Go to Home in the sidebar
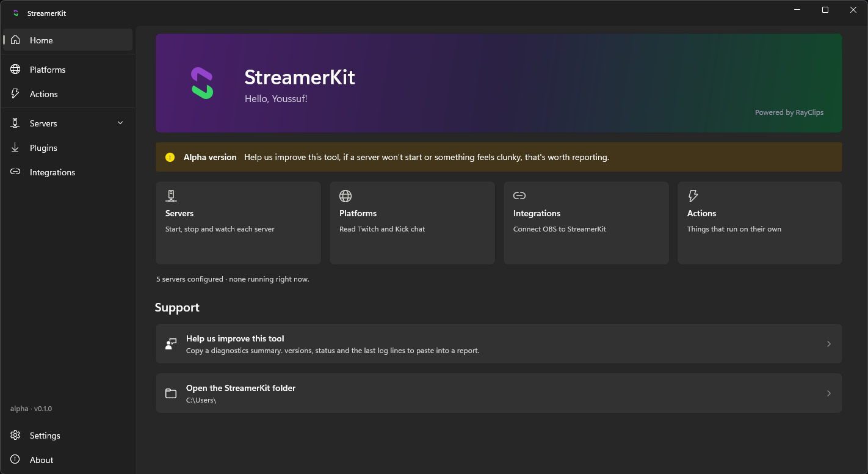868x474 pixels. click(x=68, y=40)
